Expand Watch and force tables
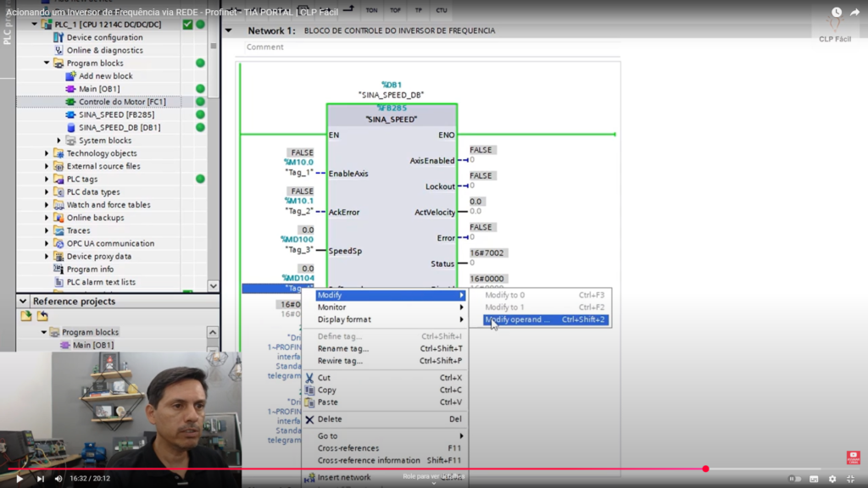This screenshot has height=488, width=868. (47, 205)
